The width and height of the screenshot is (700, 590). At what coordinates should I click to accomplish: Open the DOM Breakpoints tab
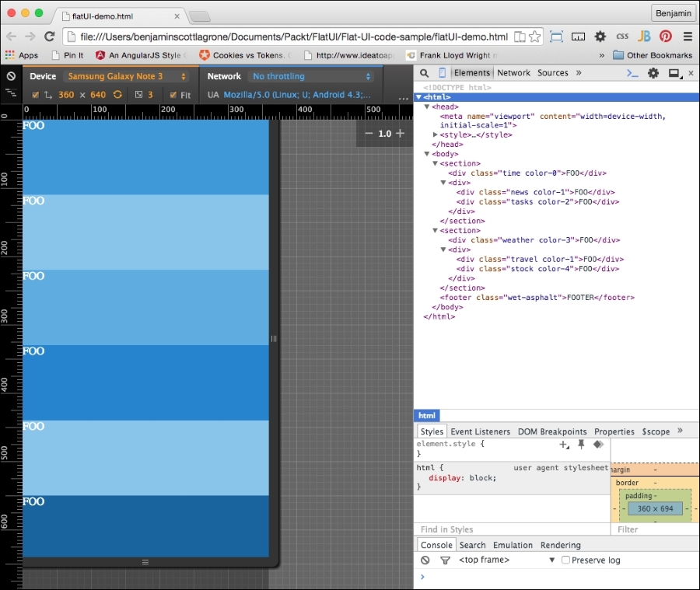pyautogui.click(x=552, y=431)
